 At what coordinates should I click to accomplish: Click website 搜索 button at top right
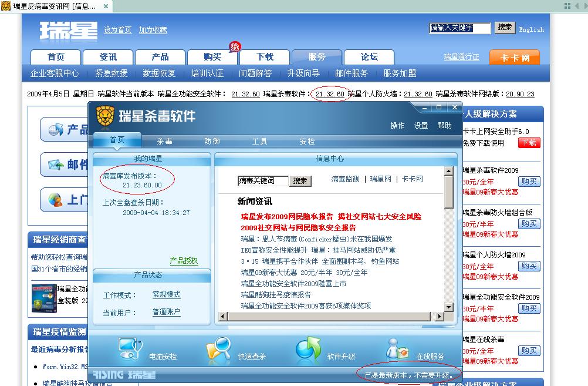coord(505,28)
